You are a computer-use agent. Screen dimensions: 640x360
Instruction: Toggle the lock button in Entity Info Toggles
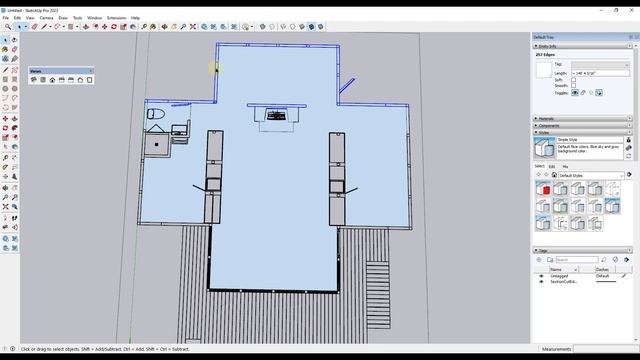[583, 93]
